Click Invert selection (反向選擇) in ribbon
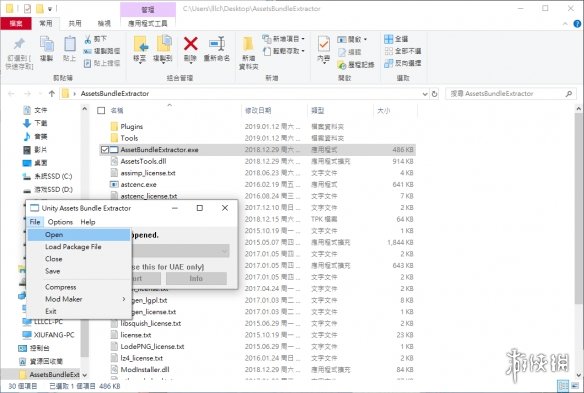Image resolution: width=584 pixels, height=393 pixels. point(403,63)
